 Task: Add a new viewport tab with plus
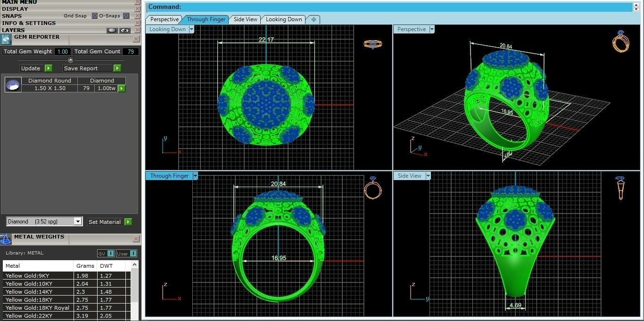(314, 19)
